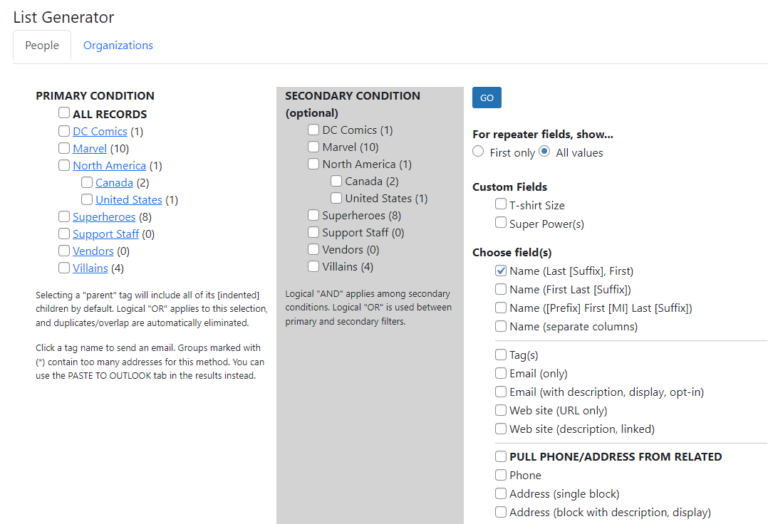
Task: Uncheck Name (Last [Suffix], First) field
Action: pos(501,271)
